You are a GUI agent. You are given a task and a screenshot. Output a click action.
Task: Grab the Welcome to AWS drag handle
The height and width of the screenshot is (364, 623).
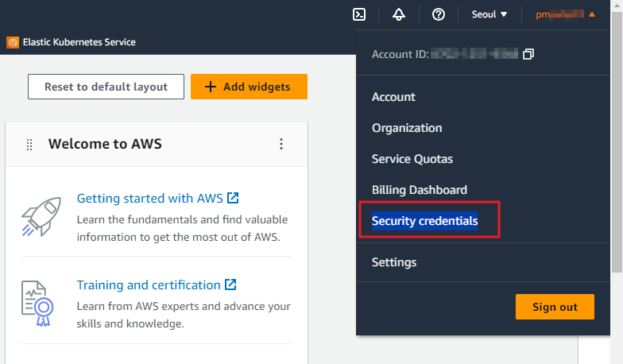(29, 145)
